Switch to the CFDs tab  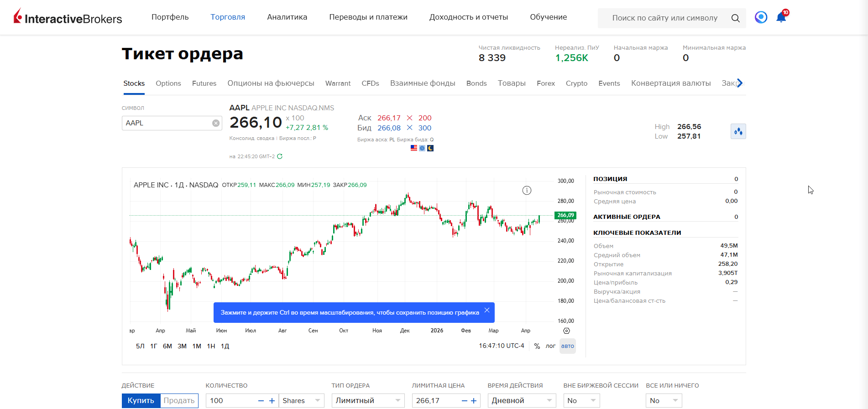(x=371, y=83)
